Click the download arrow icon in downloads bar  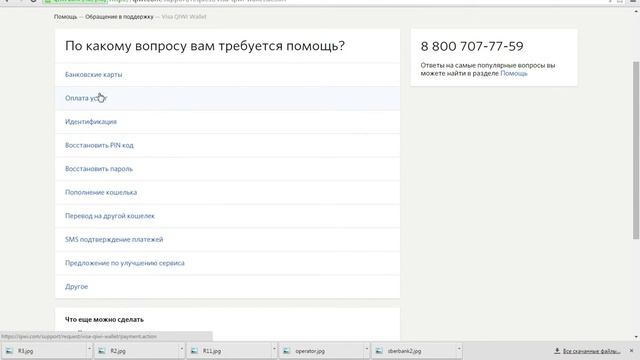tap(557, 351)
